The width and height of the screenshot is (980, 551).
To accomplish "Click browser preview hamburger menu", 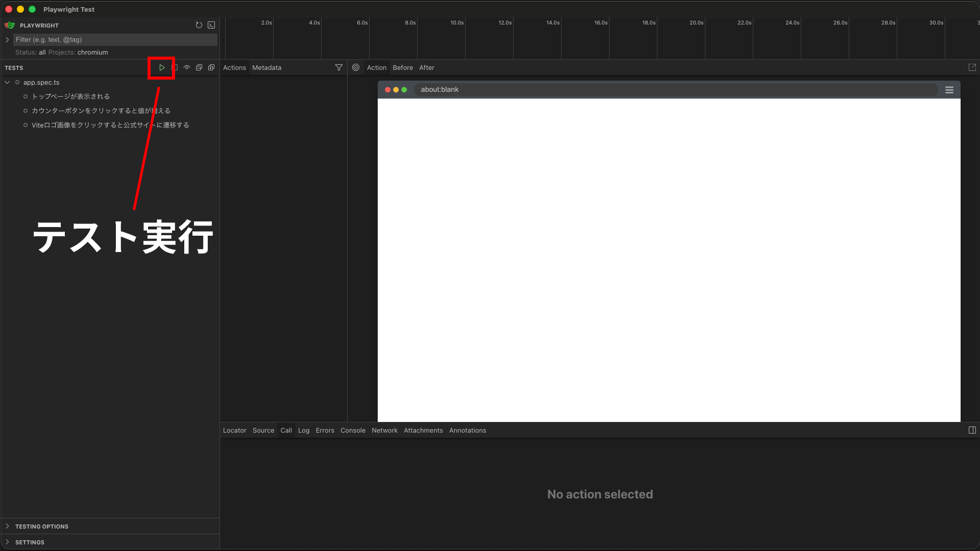I will tap(949, 90).
